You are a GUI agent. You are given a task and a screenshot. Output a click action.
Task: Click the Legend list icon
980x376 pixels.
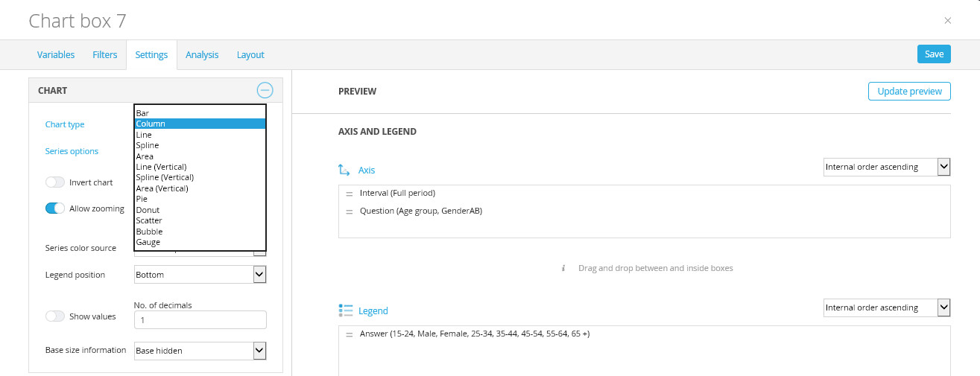point(345,310)
